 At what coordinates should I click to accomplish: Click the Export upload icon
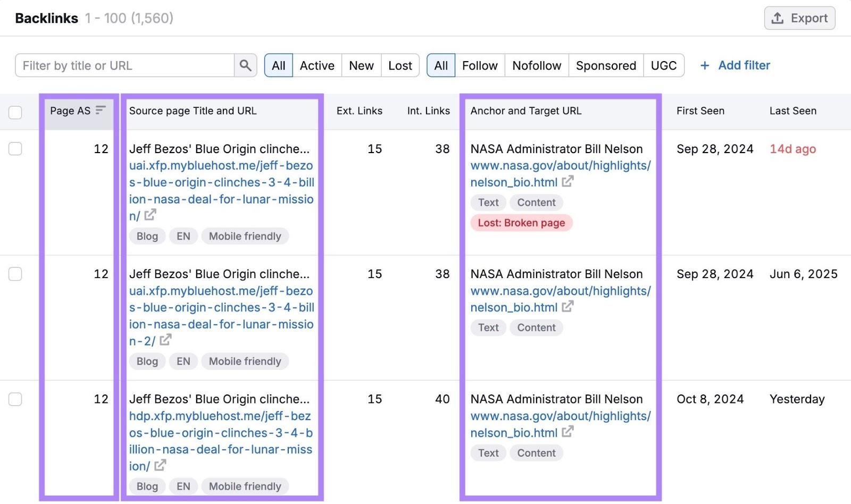tap(777, 18)
